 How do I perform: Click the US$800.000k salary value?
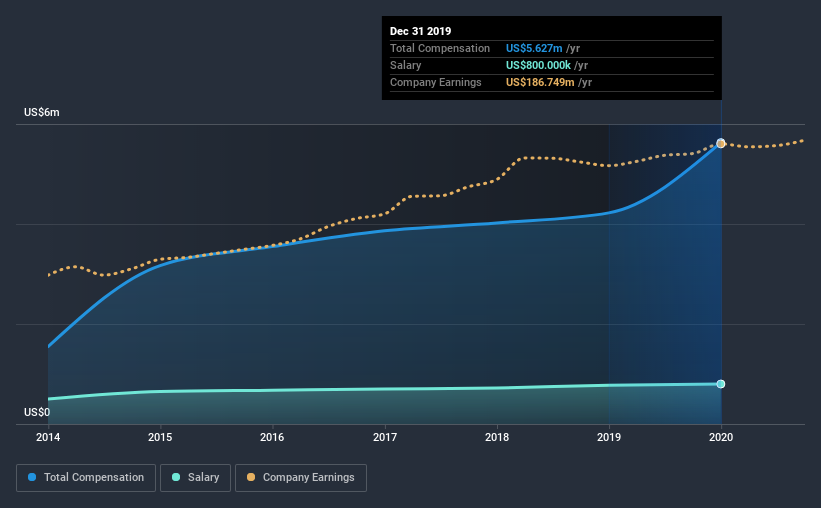(x=538, y=65)
